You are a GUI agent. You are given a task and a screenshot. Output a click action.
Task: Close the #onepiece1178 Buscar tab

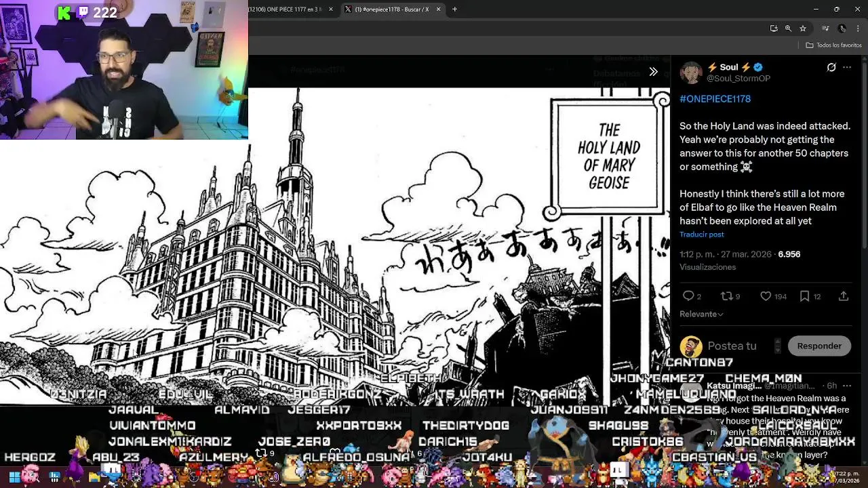pos(438,9)
